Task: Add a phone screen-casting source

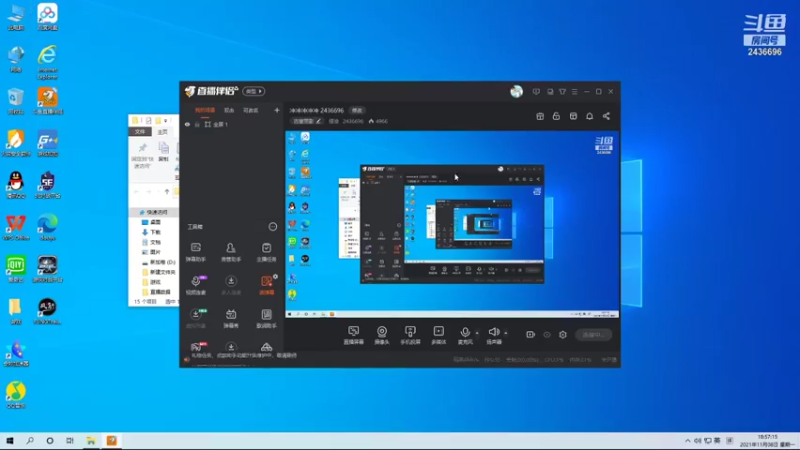Action: coord(410,335)
